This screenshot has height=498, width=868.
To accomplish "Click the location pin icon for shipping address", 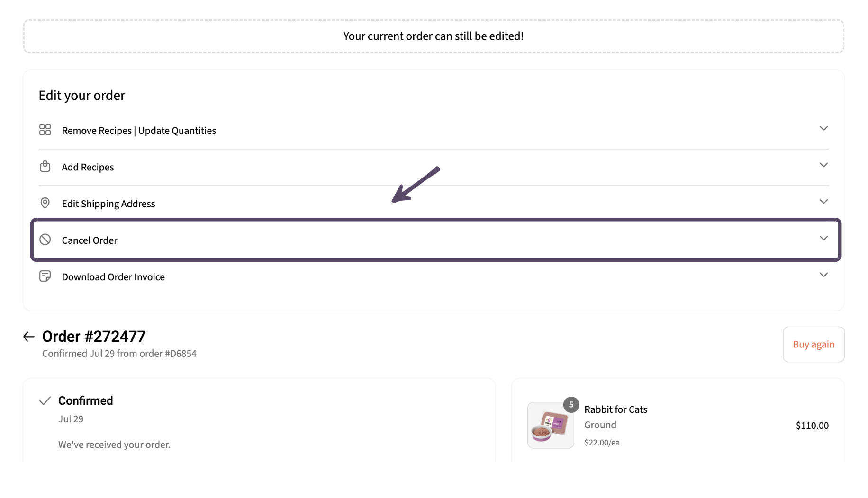I will [45, 203].
